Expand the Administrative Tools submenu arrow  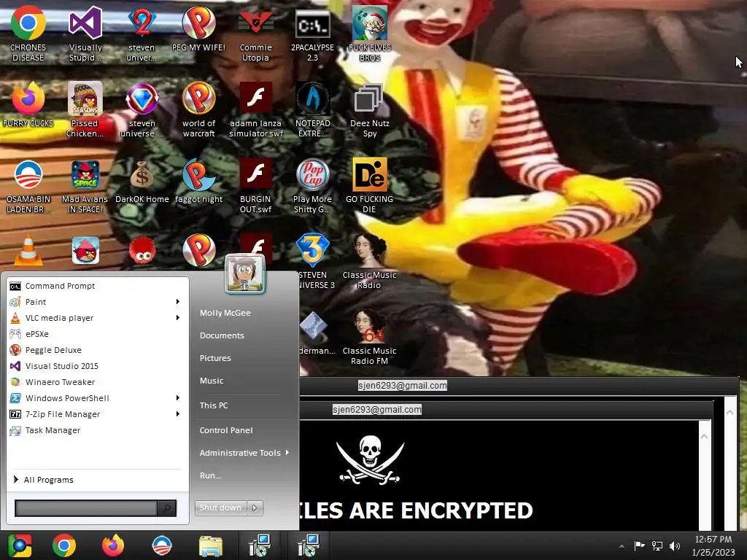[287, 453]
